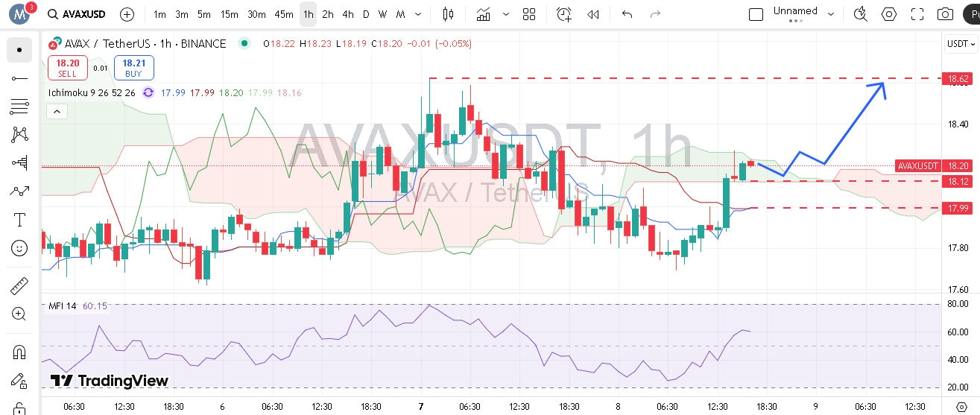Switch to the 45m timeframe
980x415 pixels.
283,14
